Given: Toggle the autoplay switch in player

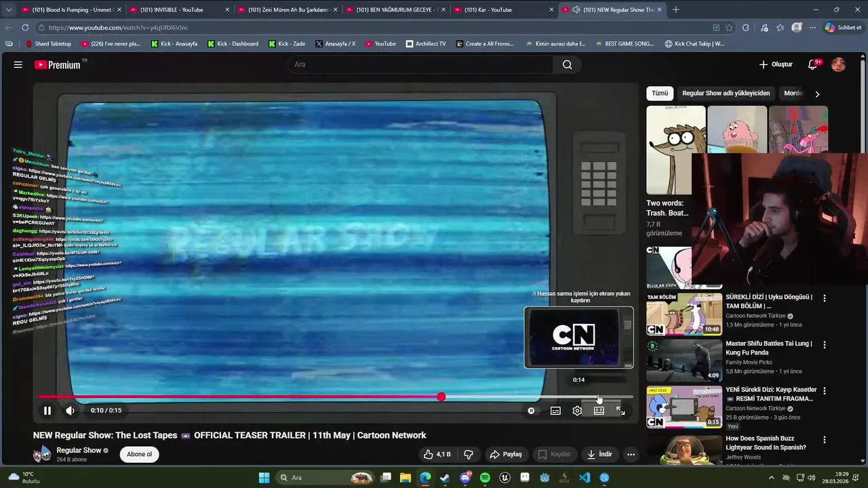Looking at the screenshot, I should 531,410.
